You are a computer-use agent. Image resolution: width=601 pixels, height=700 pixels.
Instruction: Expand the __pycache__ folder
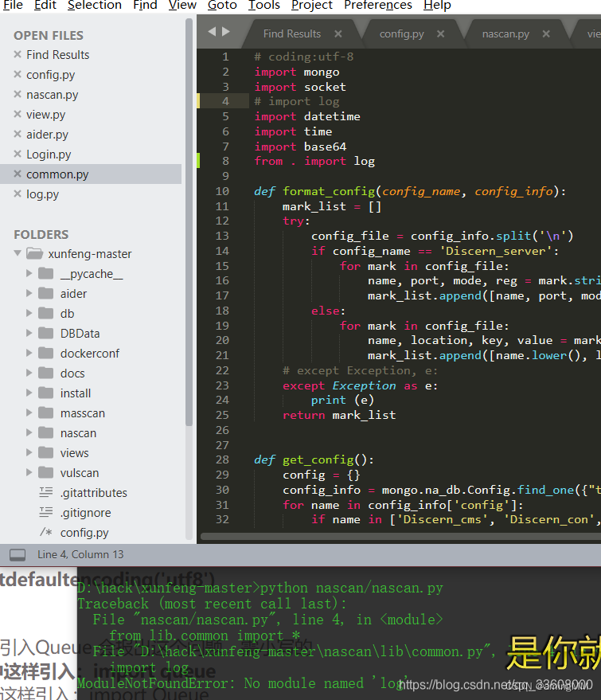[x=29, y=273]
